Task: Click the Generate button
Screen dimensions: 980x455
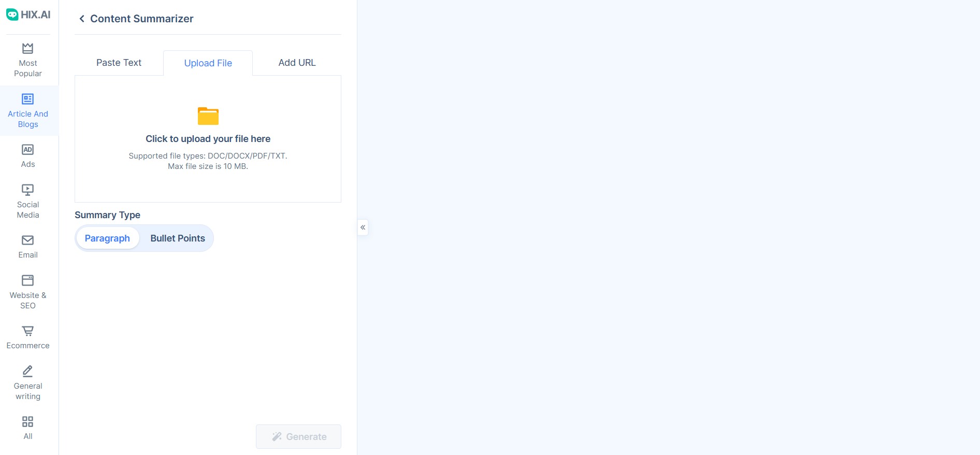Action: point(299,437)
